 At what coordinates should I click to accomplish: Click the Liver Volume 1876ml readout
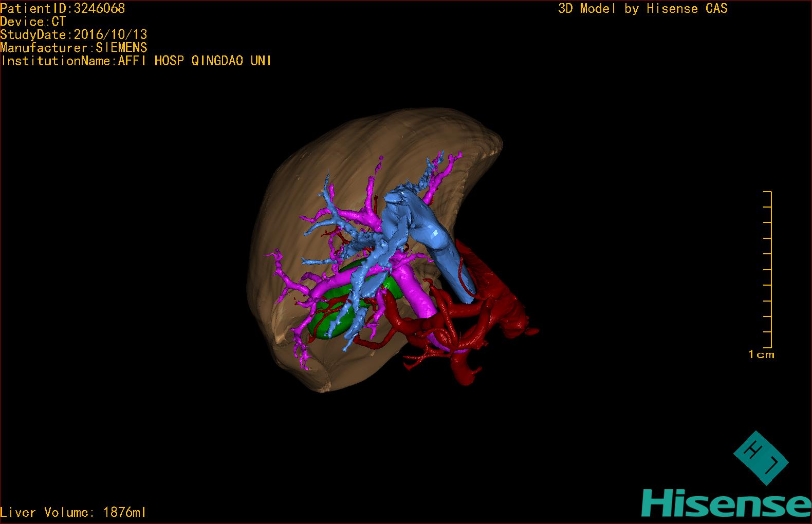tap(73, 512)
